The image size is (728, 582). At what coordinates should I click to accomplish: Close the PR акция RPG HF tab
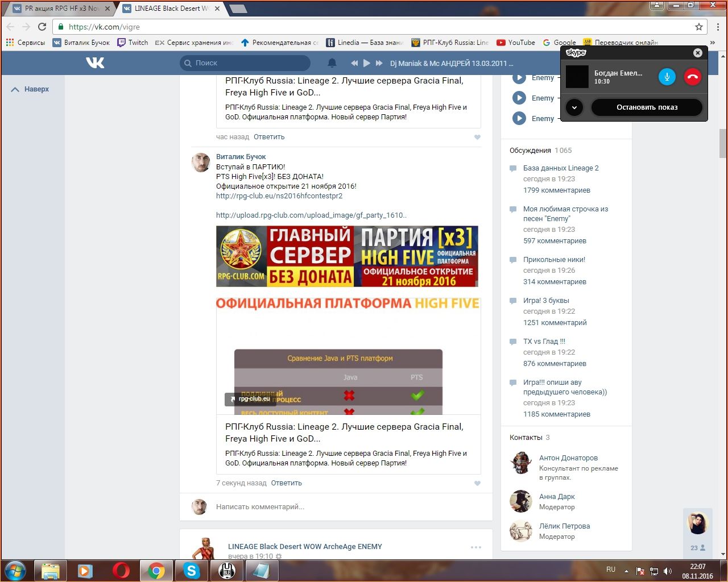tap(107, 9)
